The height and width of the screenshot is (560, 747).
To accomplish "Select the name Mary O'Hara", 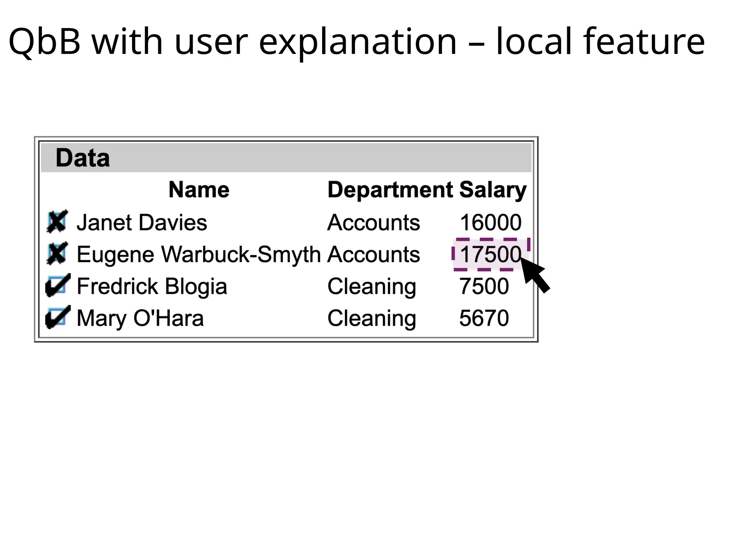I will pos(140,318).
